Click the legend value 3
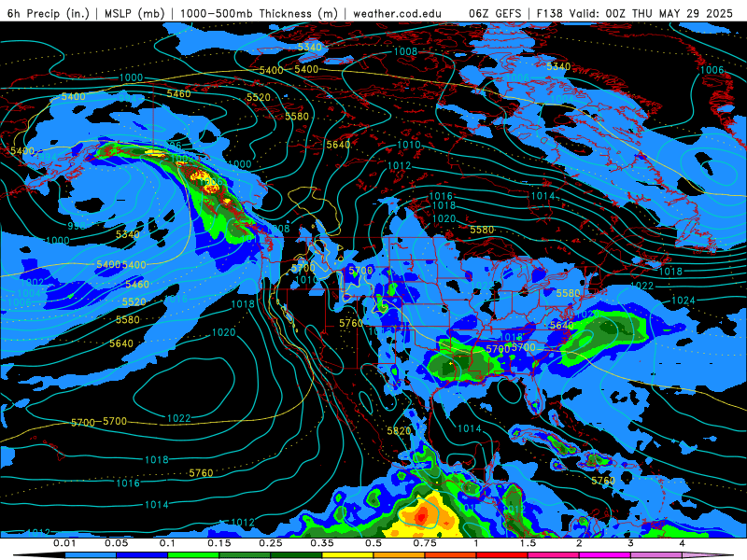This screenshot has width=747, height=560. pyautogui.click(x=631, y=543)
